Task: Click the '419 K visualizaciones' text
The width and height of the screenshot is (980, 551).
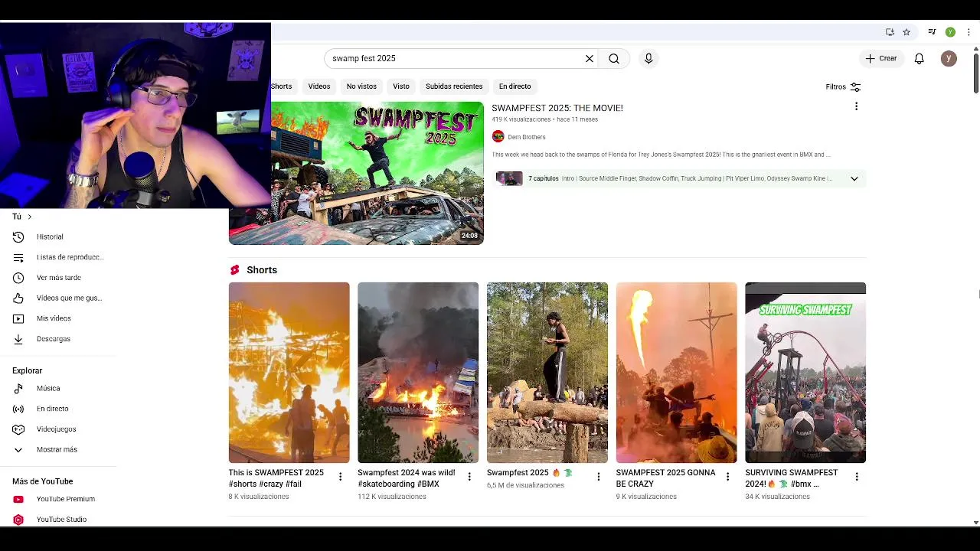Action: [x=521, y=119]
